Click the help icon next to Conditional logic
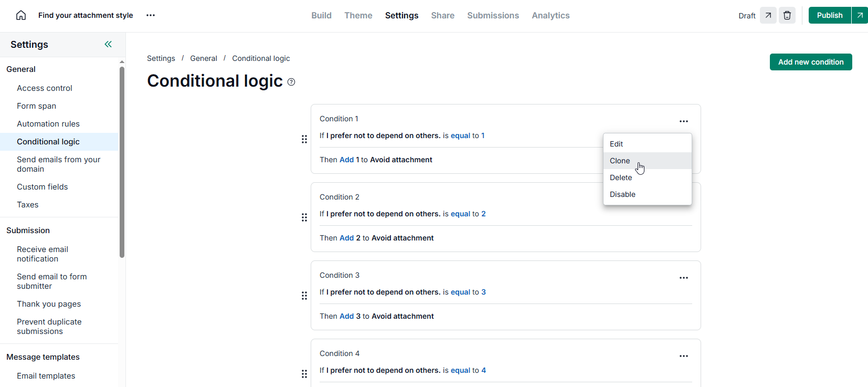 click(291, 82)
